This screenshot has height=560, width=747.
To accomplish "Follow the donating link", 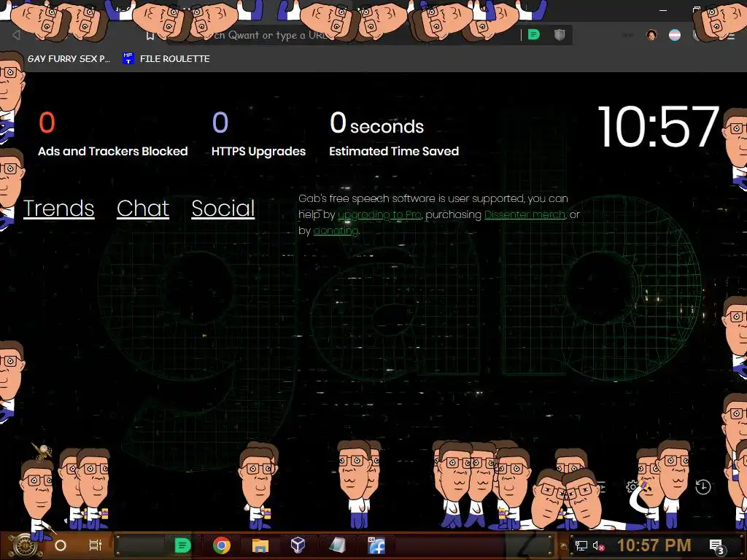I will pos(336,230).
